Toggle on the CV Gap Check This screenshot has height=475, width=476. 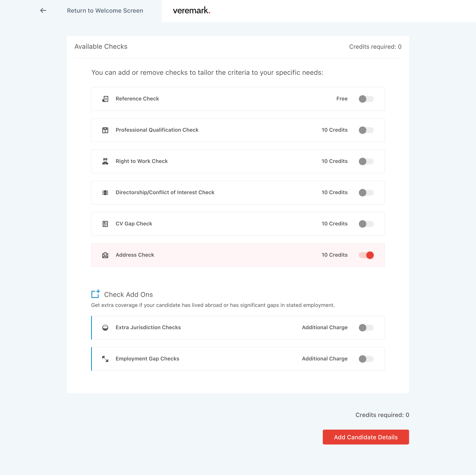click(x=366, y=224)
